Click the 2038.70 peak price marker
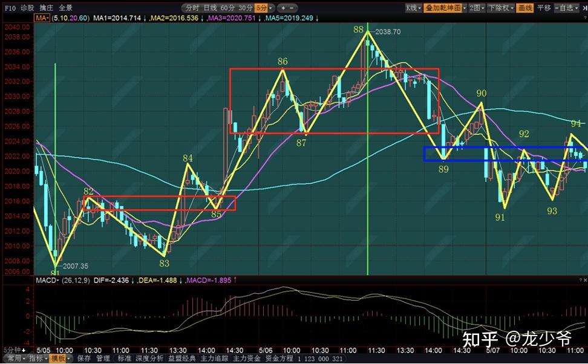 388,31
